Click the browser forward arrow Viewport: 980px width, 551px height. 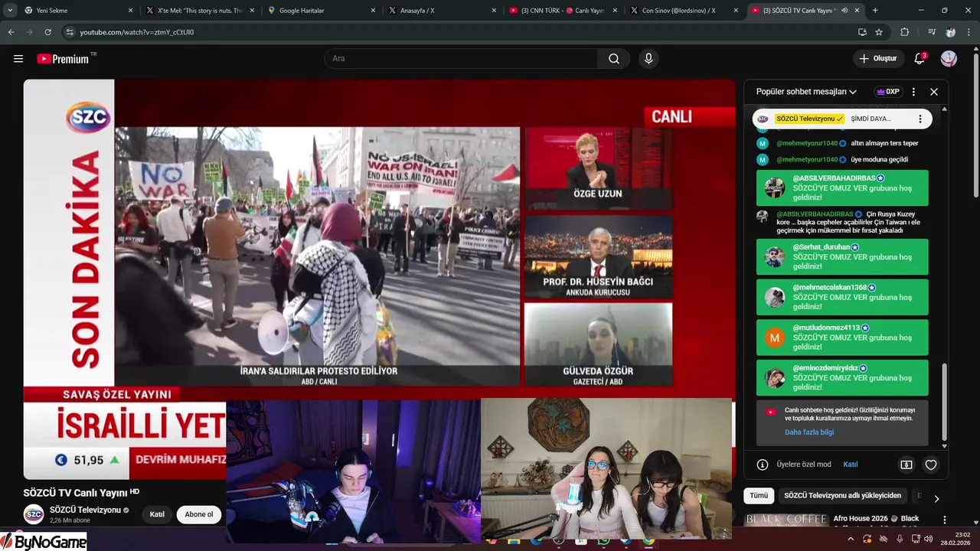pyautogui.click(x=29, y=32)
